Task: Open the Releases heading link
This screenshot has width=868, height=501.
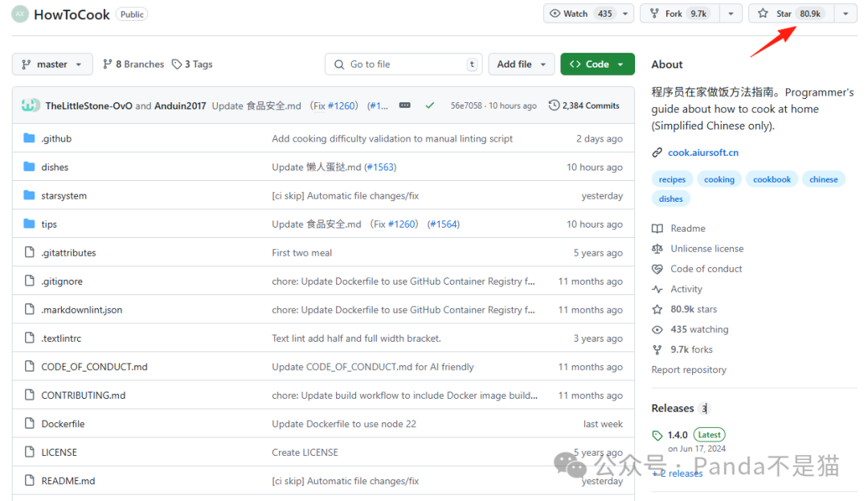Action: [x=673, y=408]
